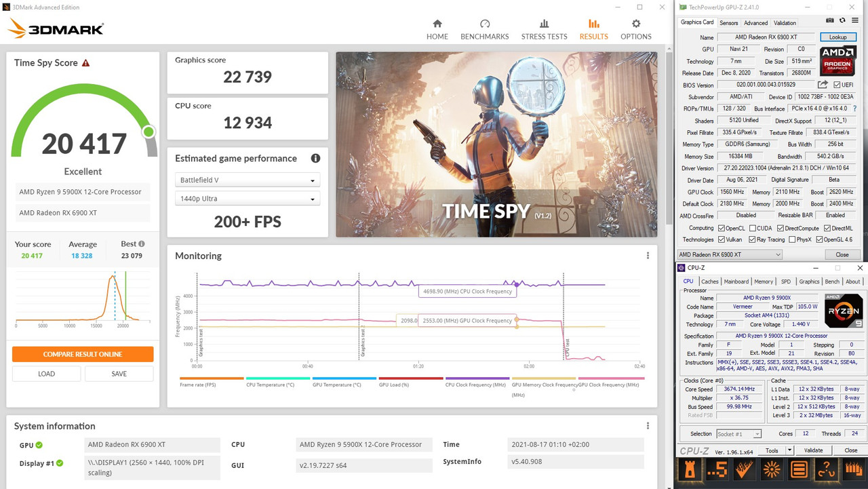The image size is (868, 489).
Task: Switch to the SPD tab in CPU-Z
Action: point(786,281)
